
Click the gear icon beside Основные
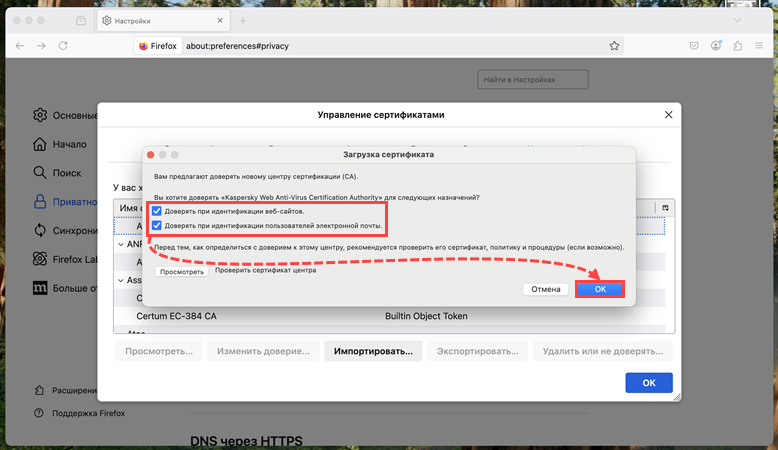[40, 115]
